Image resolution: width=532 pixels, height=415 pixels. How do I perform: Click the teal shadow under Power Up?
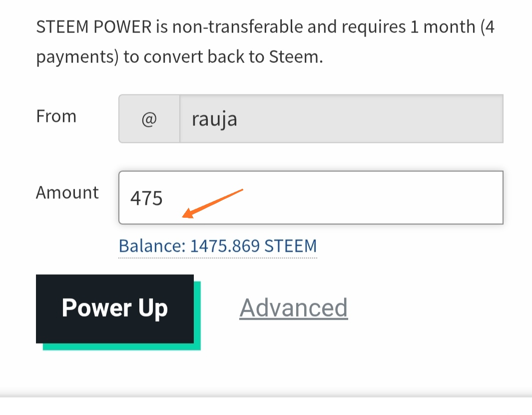coord(122,347)
